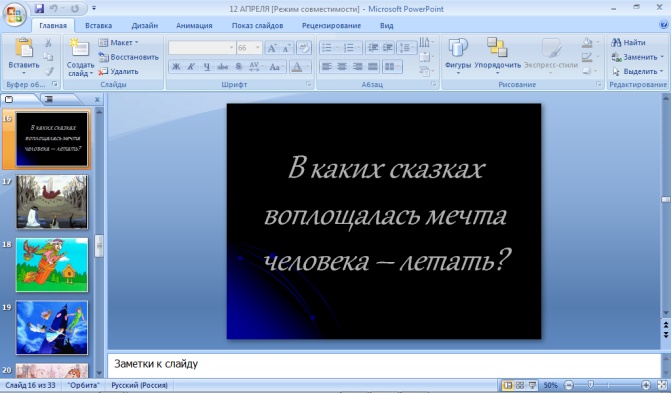Select slide 18 thumbnail with flying witch

click(52, 265)
